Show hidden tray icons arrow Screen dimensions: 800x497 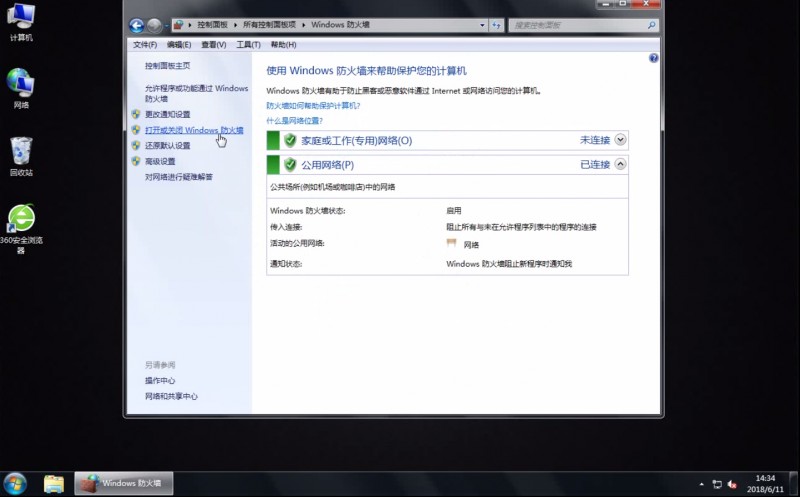coord(702,484)
